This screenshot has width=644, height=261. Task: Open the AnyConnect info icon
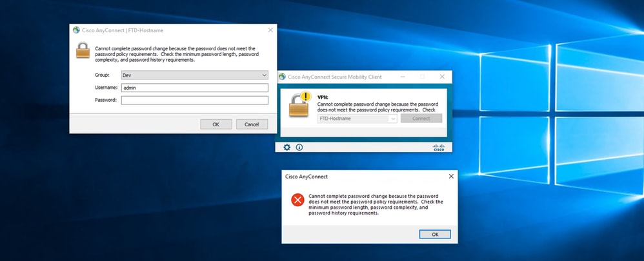pos(299,148)
